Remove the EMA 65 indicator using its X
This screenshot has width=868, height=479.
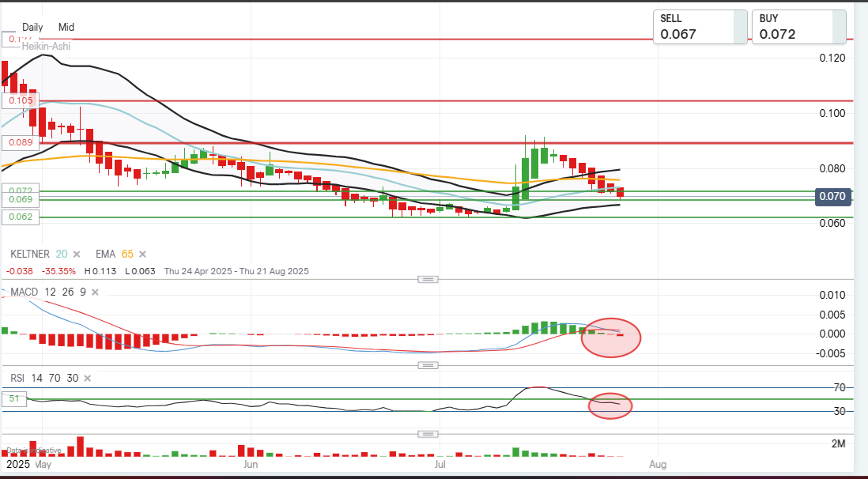(142, 255)
